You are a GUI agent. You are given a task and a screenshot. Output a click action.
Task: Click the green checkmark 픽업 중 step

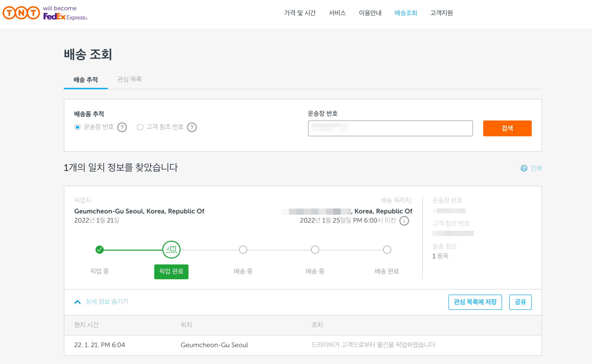99,249
